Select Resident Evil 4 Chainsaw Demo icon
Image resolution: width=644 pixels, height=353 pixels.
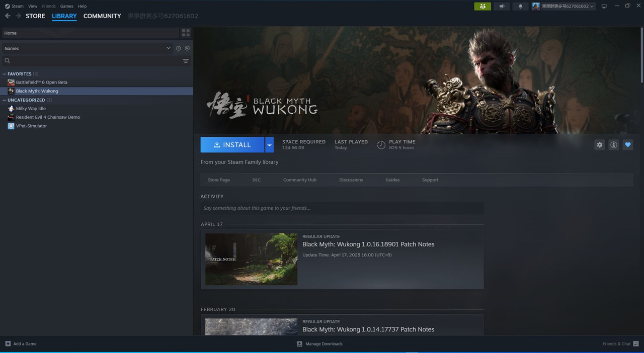(x=11, y=117)
